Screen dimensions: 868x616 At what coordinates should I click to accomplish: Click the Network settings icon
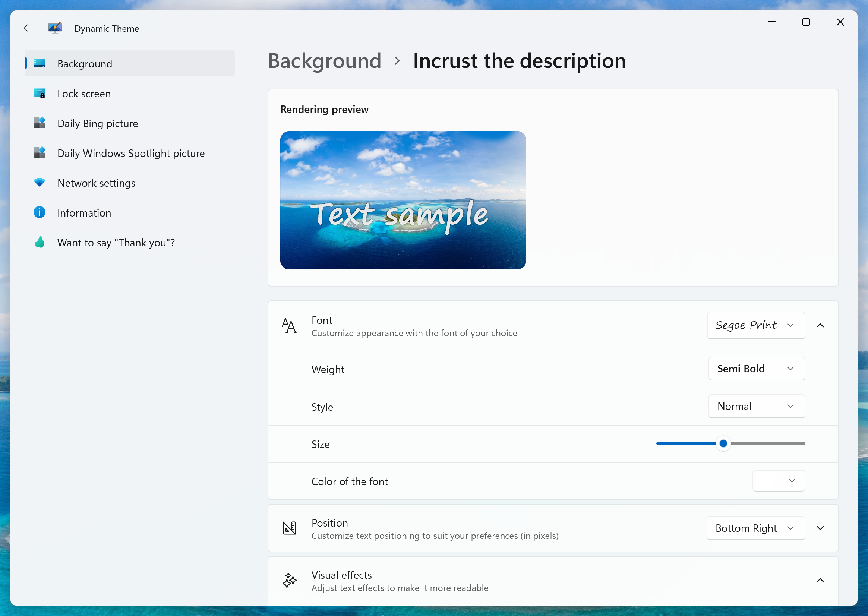click(x=40, y=183)
